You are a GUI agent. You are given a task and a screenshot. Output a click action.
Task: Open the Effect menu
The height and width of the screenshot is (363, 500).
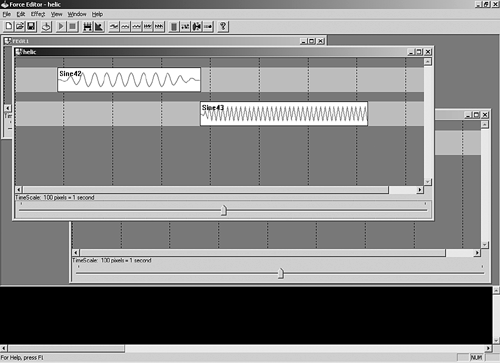tap(38, 14)
